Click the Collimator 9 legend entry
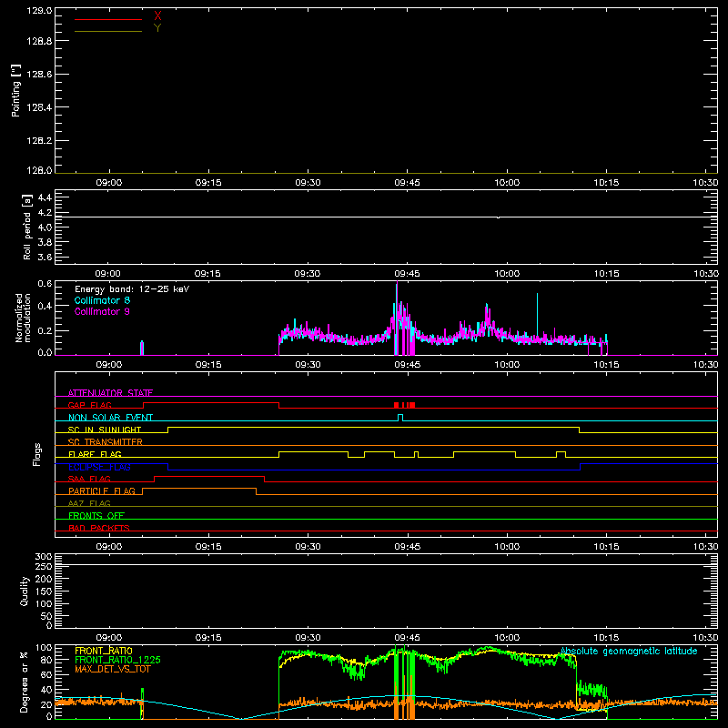 (102, 311)
